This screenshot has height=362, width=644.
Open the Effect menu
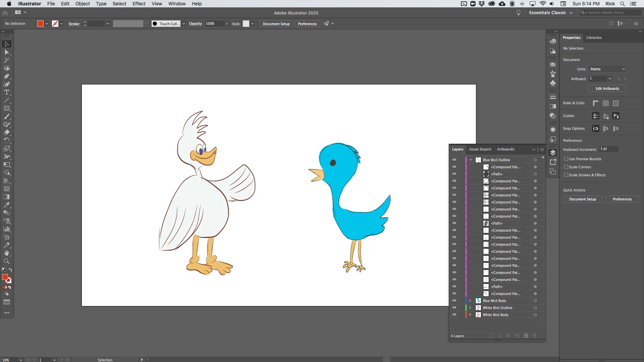tap(139, 4)
